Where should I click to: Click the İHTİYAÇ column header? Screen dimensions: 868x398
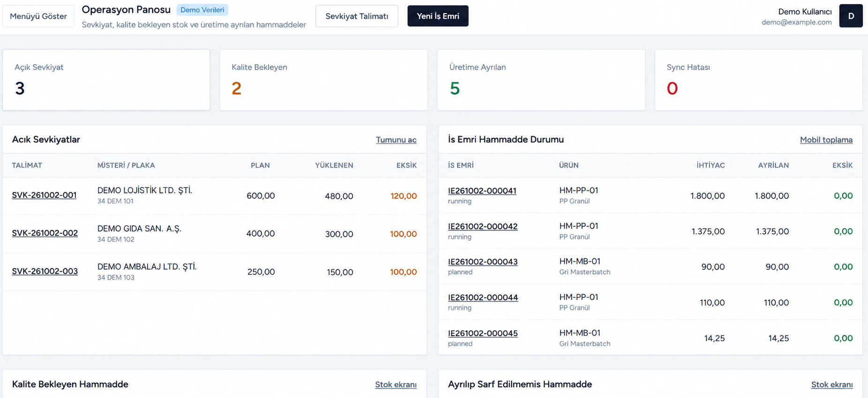[711, 165]
